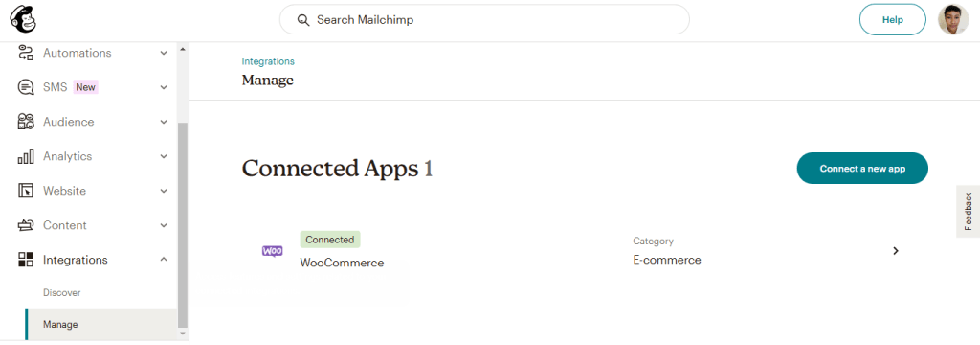The height and width of the screenshot is (345, 980).
Task: Click the Integrations grid icon
Action: pos(26,260)
